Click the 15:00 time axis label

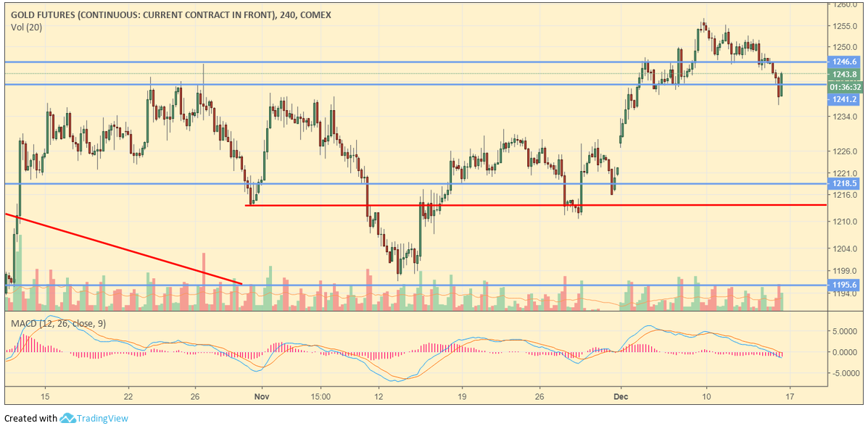click(x=321, y=396)
